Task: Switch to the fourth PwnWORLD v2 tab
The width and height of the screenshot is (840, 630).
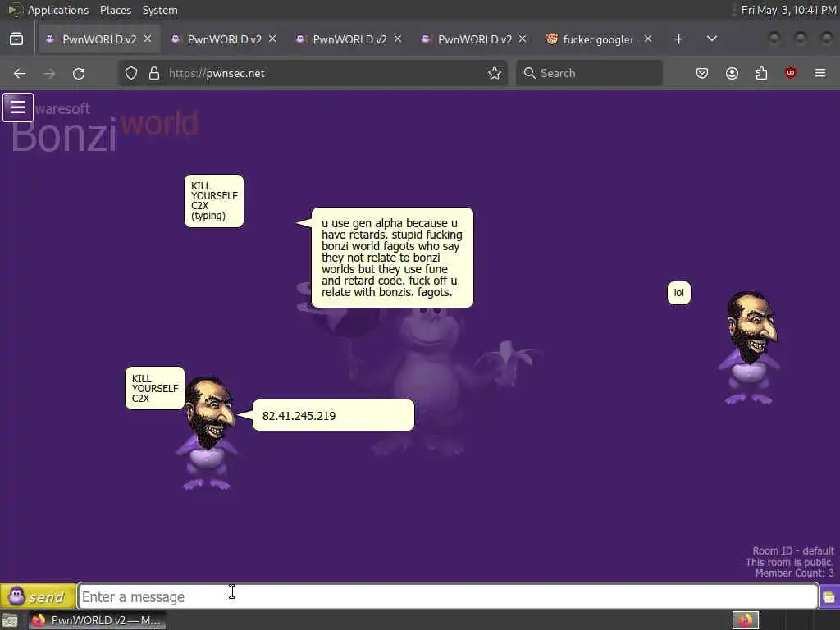Action: point(475,39)
